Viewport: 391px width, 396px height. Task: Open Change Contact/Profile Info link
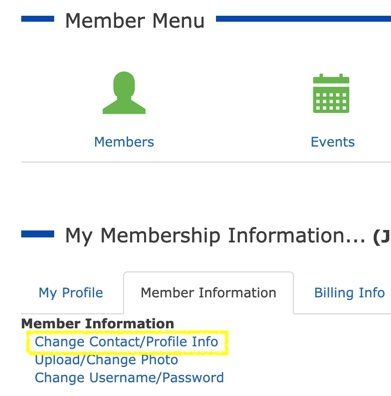point(126,342)
